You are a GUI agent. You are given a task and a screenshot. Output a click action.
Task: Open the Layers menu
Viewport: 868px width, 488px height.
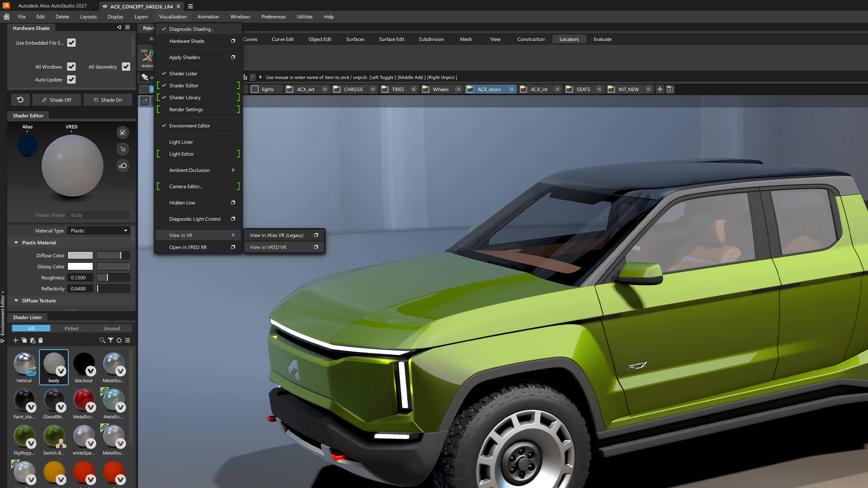coord(141,17)
